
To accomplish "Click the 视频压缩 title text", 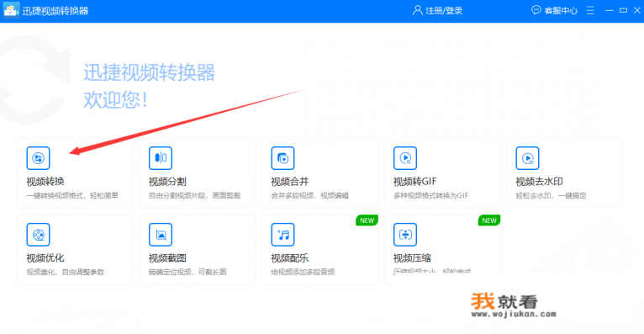I will 412,258.
